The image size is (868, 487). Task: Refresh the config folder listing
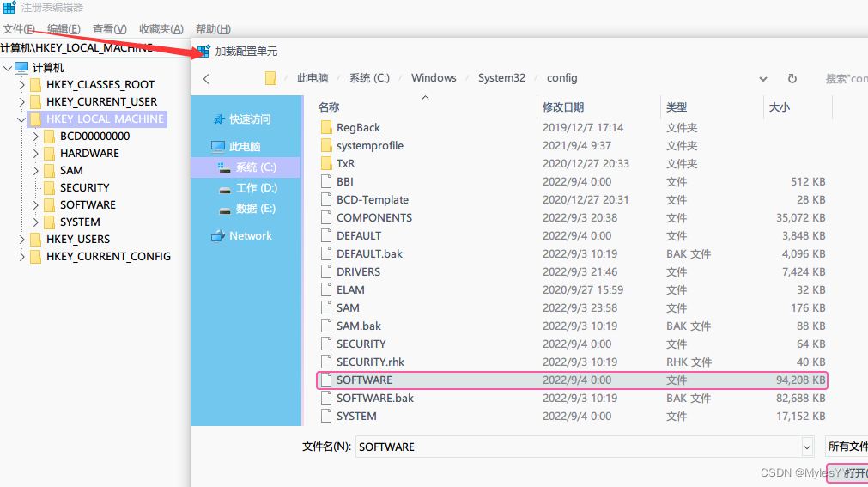pyautogui.click(x=792, y=79)
